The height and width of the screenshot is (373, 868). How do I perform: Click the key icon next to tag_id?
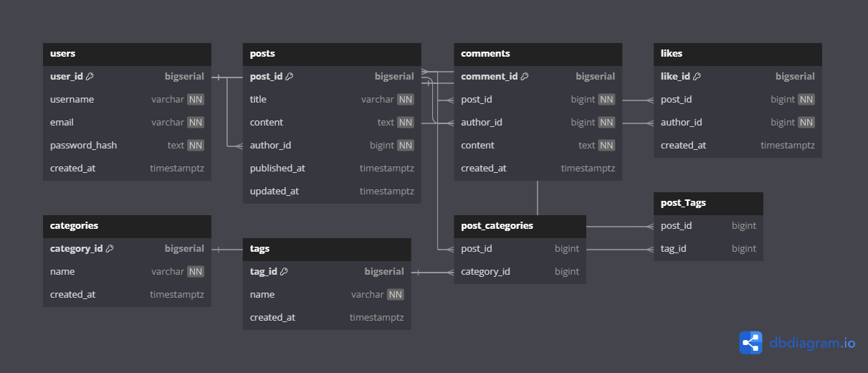point(284,272)
